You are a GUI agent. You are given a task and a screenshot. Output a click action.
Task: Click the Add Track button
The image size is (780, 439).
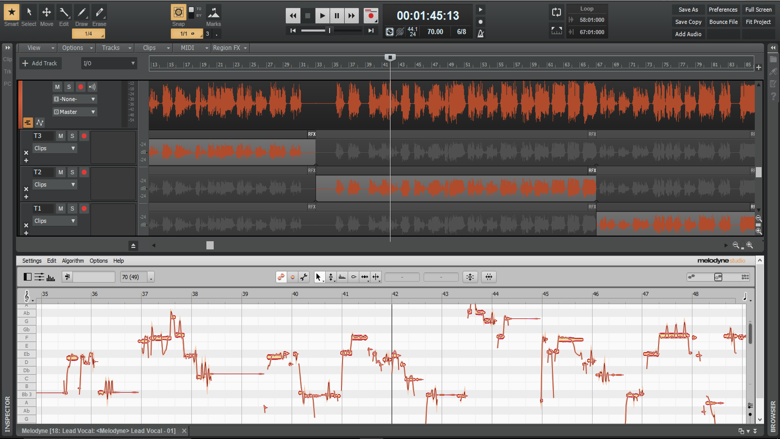[x=41, y=63]
